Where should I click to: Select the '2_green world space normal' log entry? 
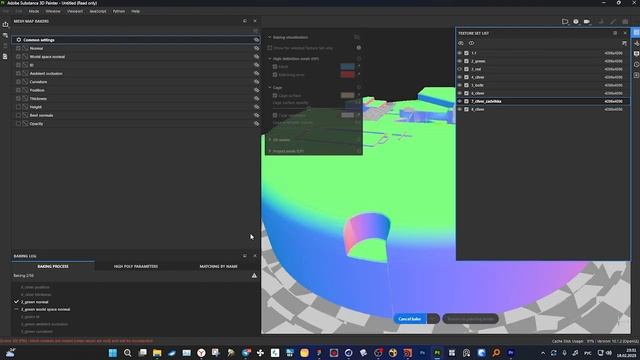[x=45, y=309]
